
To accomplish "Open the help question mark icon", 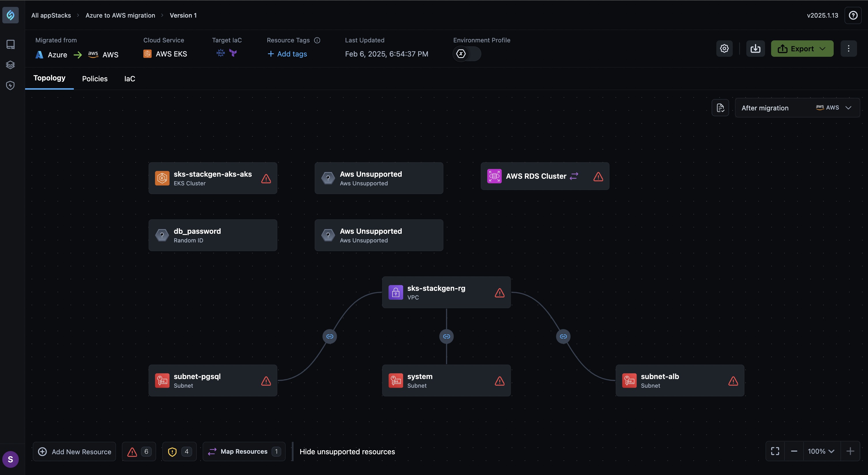I will 853,15.
